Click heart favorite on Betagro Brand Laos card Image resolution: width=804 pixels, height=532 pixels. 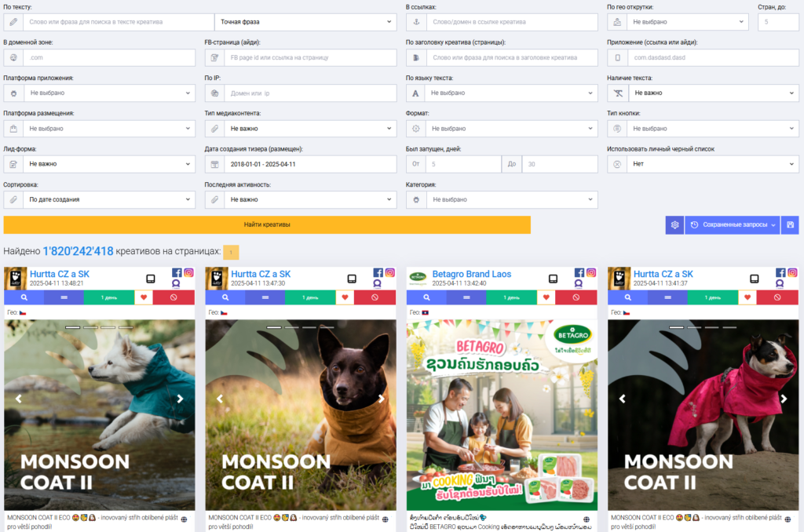pyautogui.click(x=546, y=297)
